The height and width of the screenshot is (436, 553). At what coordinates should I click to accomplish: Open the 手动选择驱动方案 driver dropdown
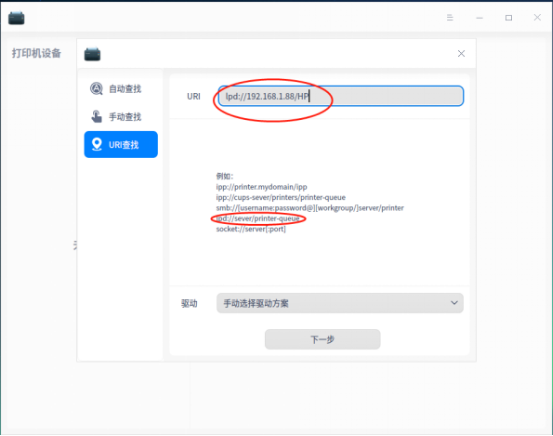[x=340, y=303]
